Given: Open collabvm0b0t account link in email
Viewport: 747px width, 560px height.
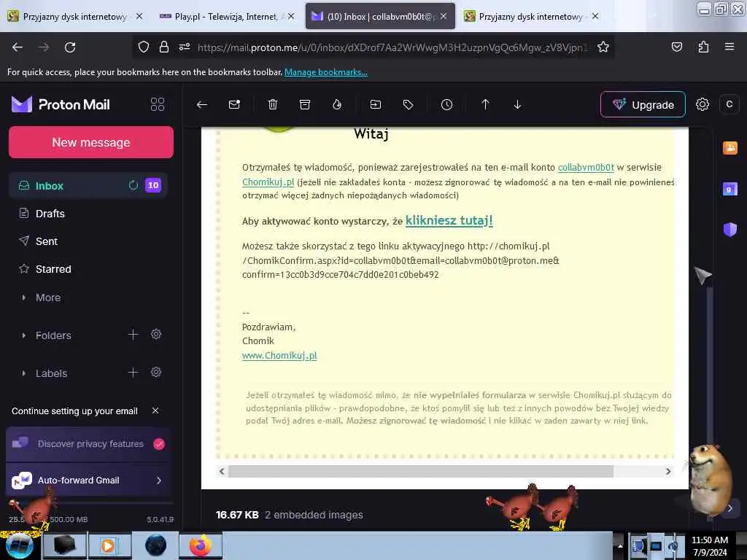Looking at the screenshot, I should (586, 168).
